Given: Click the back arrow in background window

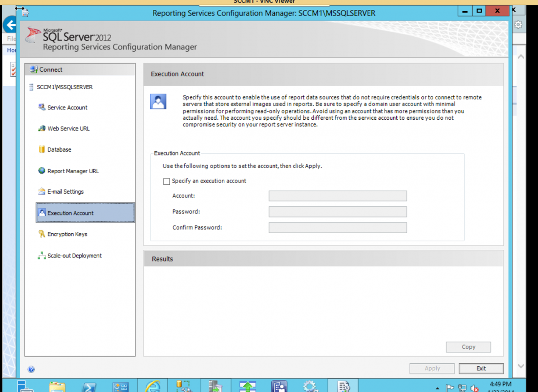Looking at the screenshot, I should [9, 24].
